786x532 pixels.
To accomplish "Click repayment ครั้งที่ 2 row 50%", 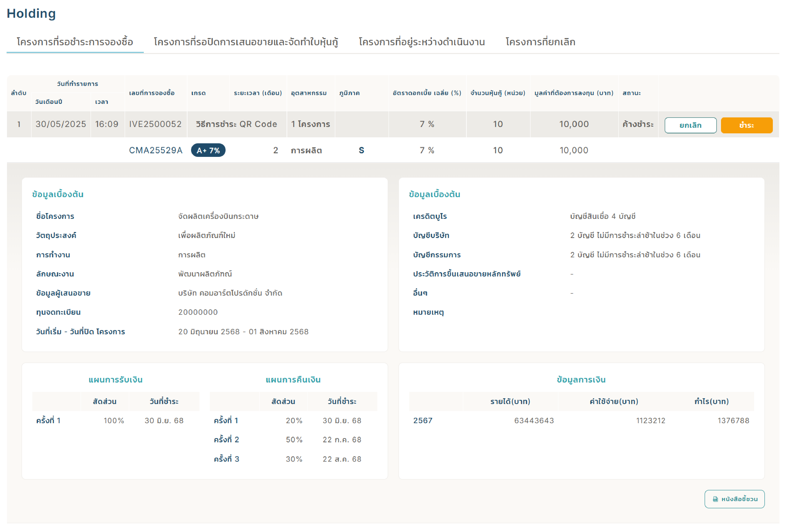I will pos(294,439).
